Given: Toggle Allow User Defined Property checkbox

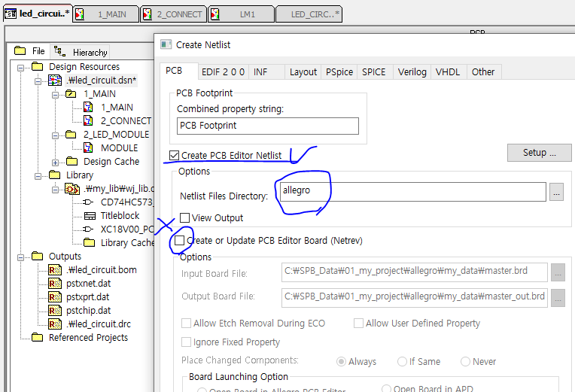Looking at the screenshot, I should (x=358, y=323).
